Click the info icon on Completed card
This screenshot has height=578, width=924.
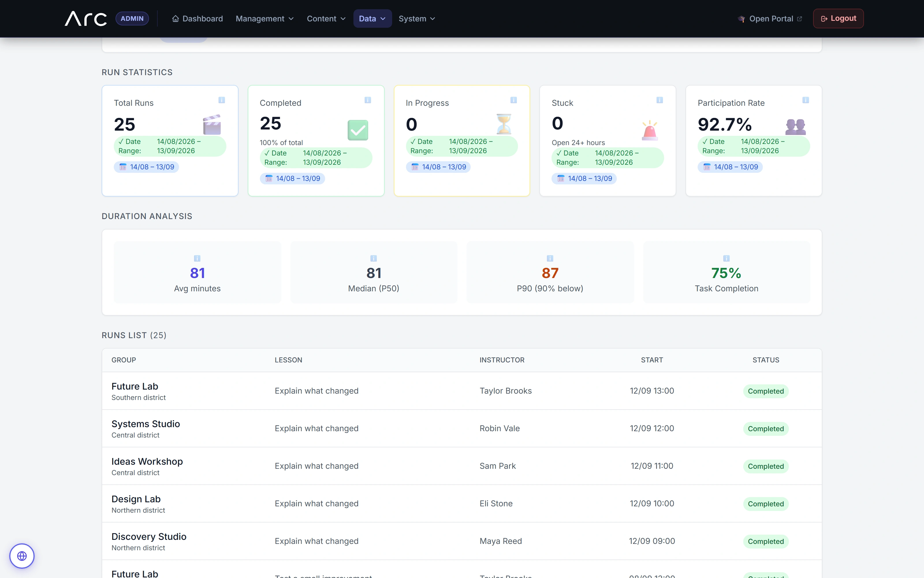click(x=368, y=100)
